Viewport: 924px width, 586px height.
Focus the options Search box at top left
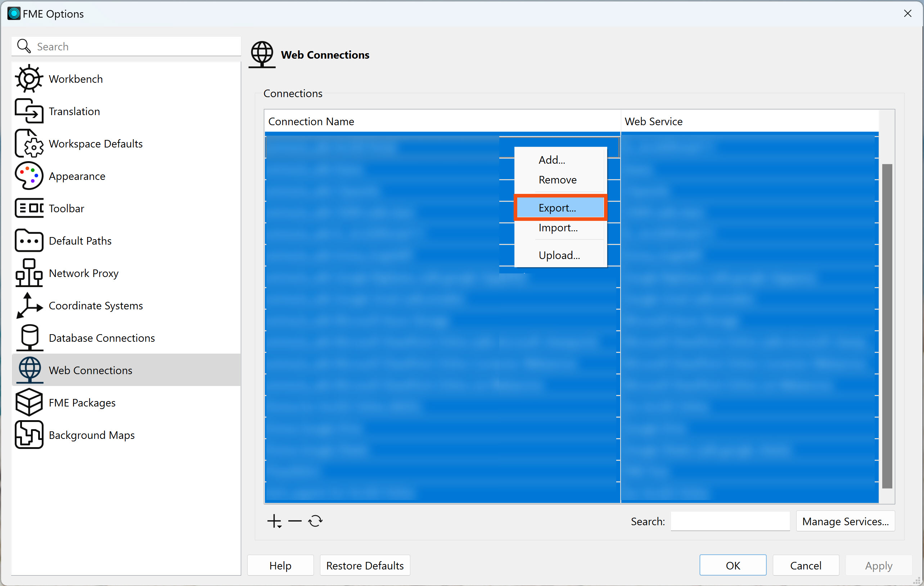(126, 46)
